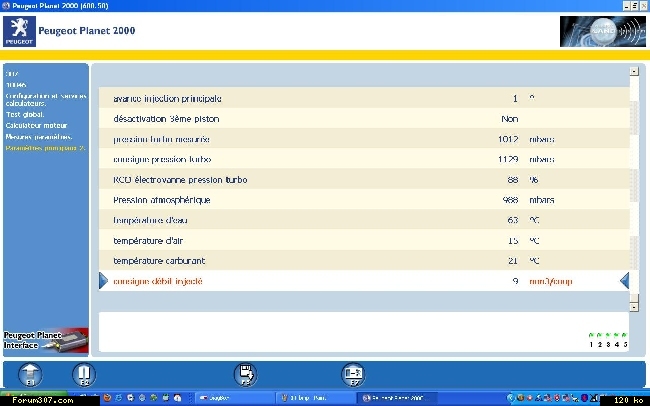650x406 pixels.
Task: Click the 63 water temperature value
Action: [513, 220]
